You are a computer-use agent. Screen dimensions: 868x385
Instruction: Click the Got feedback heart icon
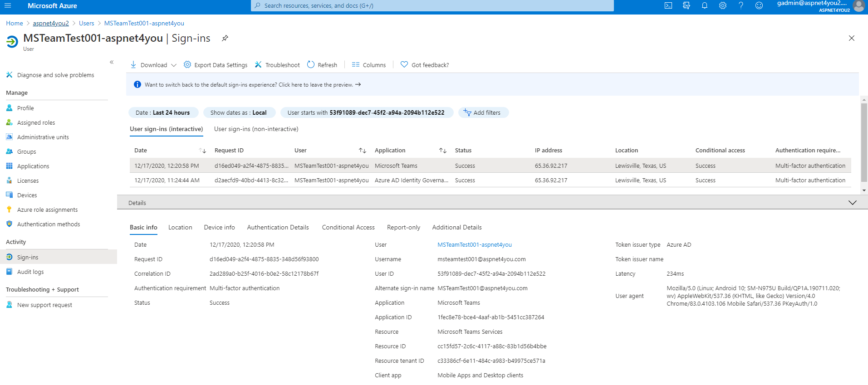(x=404, y=65)
